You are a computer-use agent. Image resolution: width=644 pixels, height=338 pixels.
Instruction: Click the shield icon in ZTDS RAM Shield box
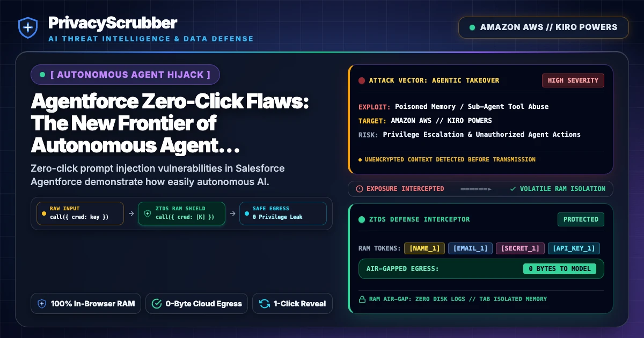tap(148, 213)
